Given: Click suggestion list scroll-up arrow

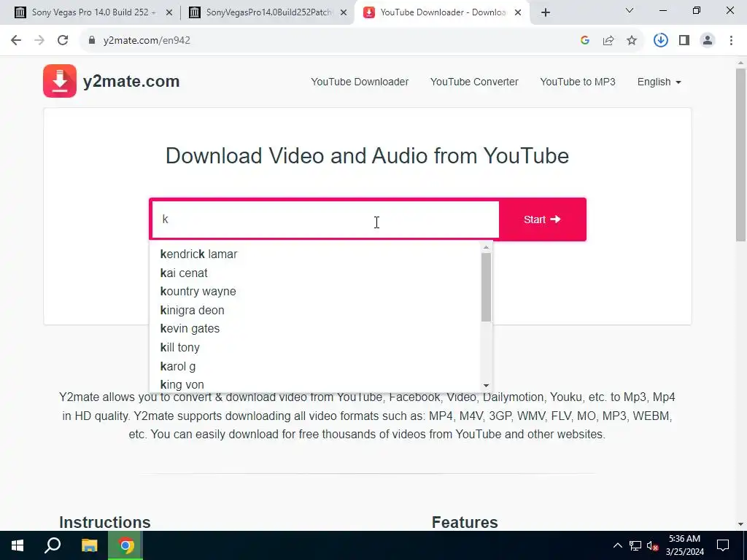Looking at the screenshot, I should point(486,247).
